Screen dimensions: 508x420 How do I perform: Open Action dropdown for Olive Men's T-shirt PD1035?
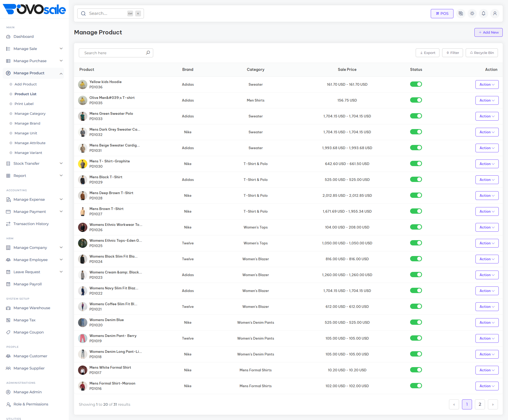pos(487,100)
